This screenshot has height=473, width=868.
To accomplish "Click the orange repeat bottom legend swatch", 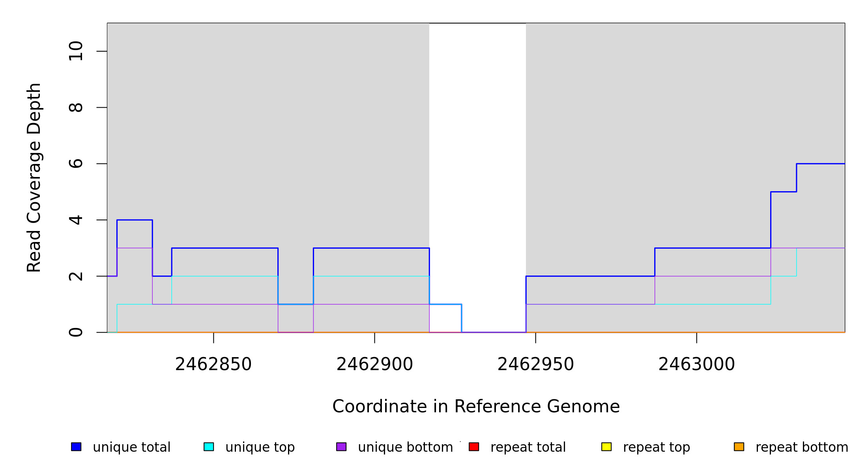I will coord(739,447).
